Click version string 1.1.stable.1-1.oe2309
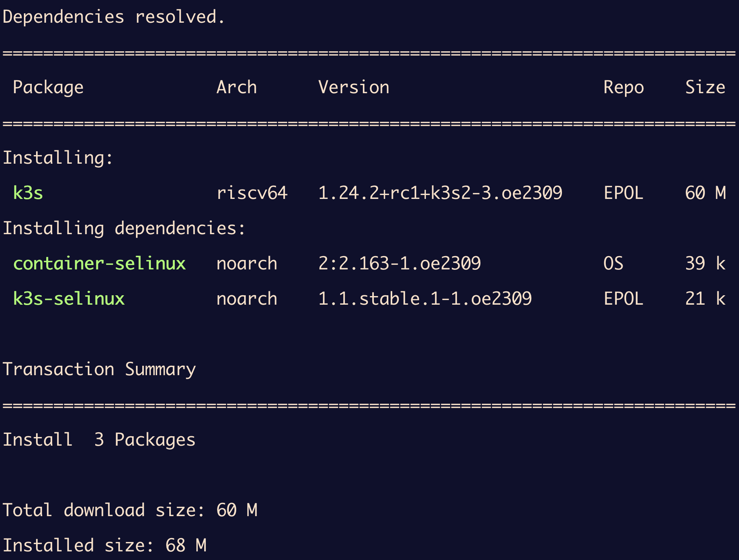This screenshot has height=560, width=739. (x=425, y=299)
